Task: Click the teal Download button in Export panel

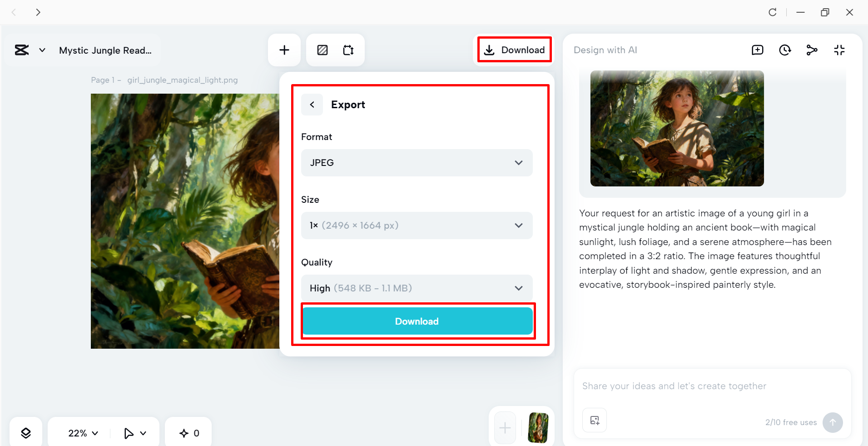Action: click(x=417, y=321)
